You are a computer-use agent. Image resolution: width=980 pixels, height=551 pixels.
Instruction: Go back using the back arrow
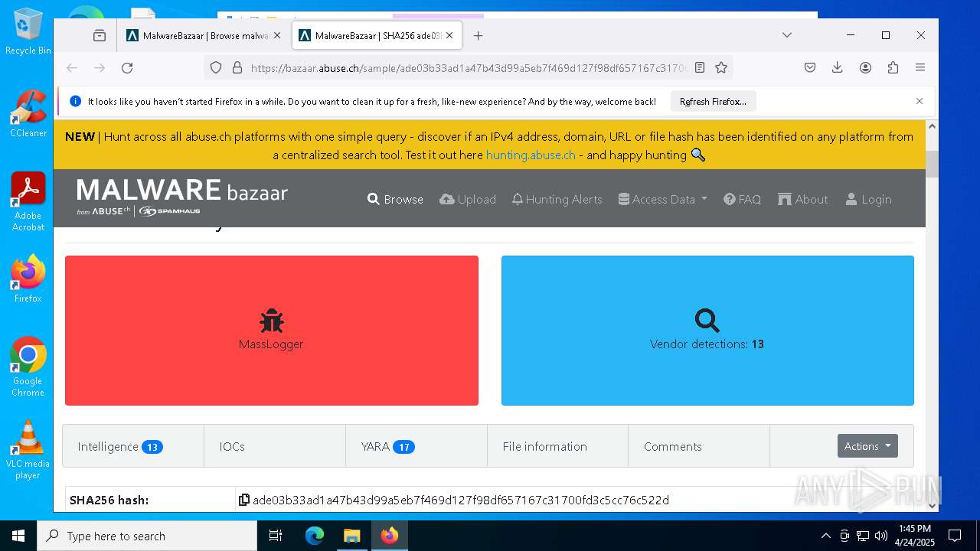tap(72, 68)
